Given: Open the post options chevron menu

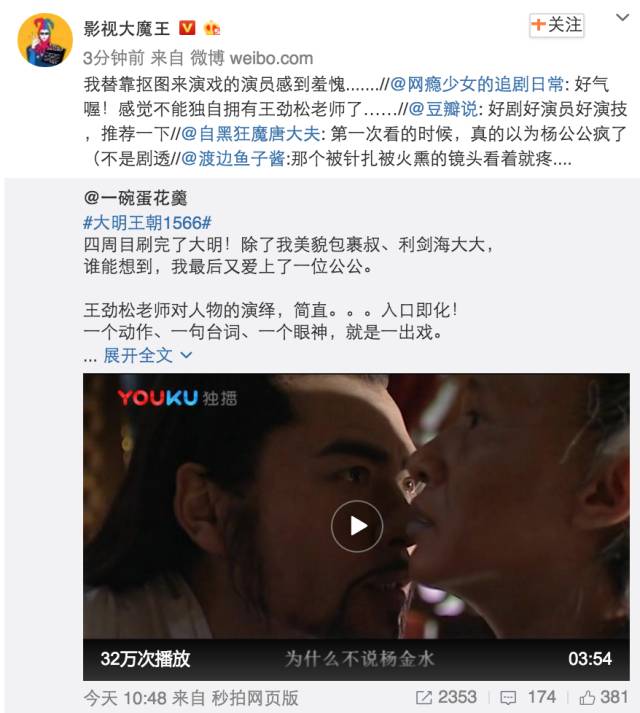Looking at the screenshot, I should point(622,18).
